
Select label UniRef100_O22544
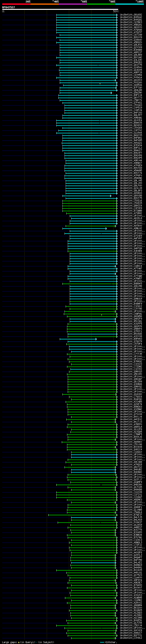(131, 133)
